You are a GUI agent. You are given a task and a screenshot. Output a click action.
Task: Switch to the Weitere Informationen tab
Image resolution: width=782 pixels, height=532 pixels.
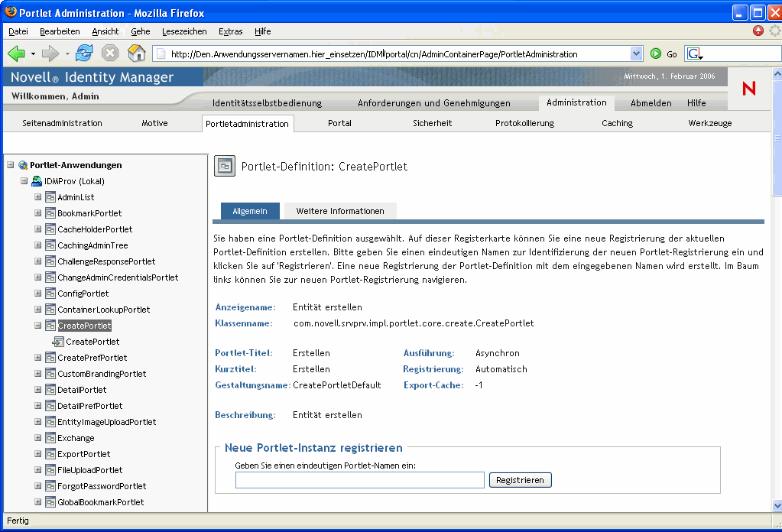click(x=340, y=211)
